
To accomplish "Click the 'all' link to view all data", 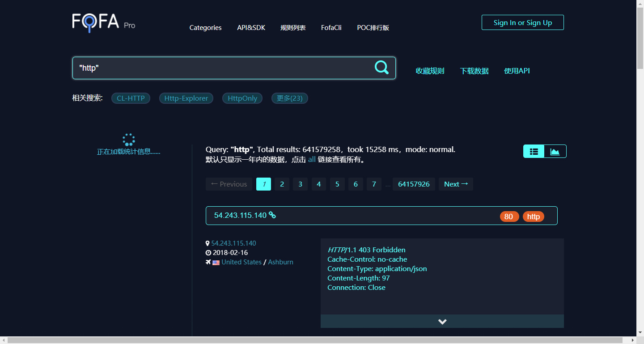I will tap(312, 159).
